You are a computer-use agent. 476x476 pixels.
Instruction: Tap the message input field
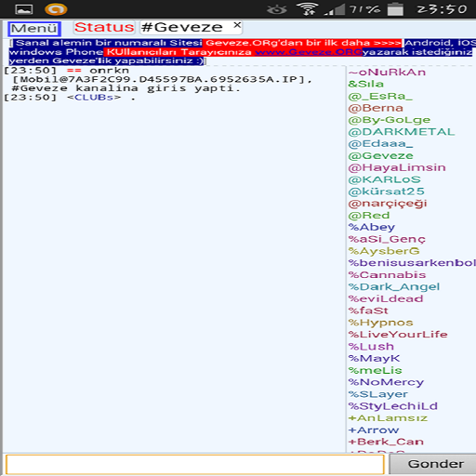195,464
